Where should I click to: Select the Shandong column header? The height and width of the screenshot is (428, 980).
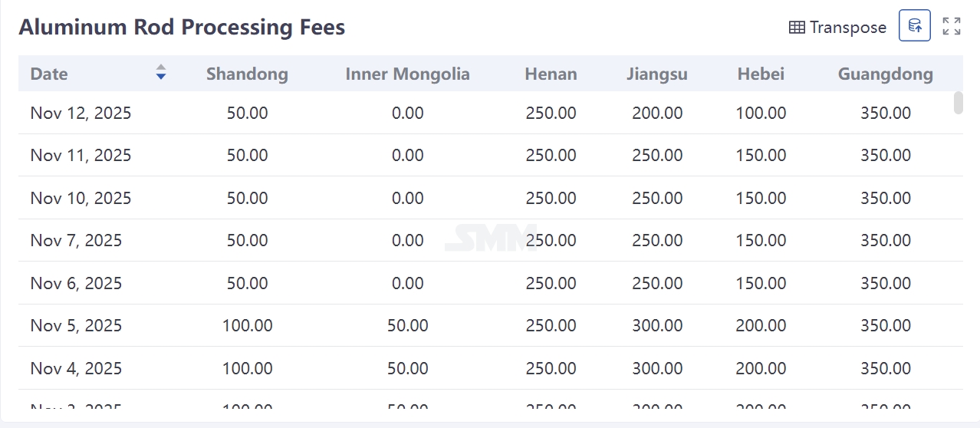click(247, 74)
